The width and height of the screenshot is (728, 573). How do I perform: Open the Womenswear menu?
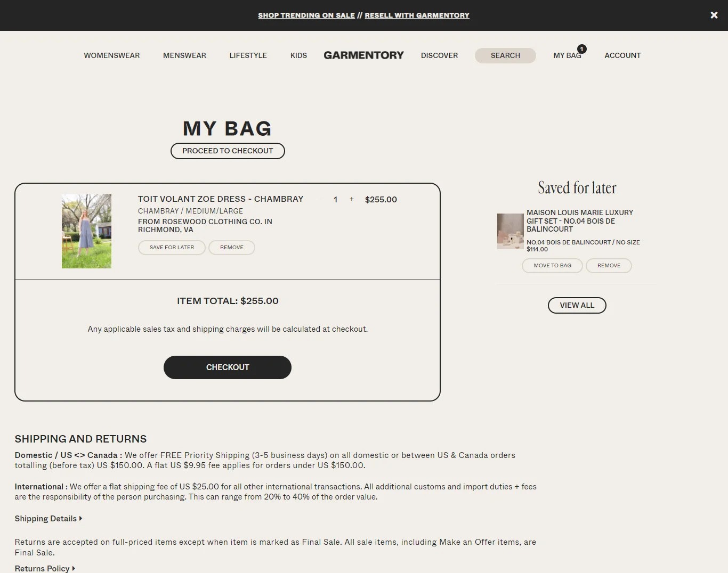(x=112, y=55)
